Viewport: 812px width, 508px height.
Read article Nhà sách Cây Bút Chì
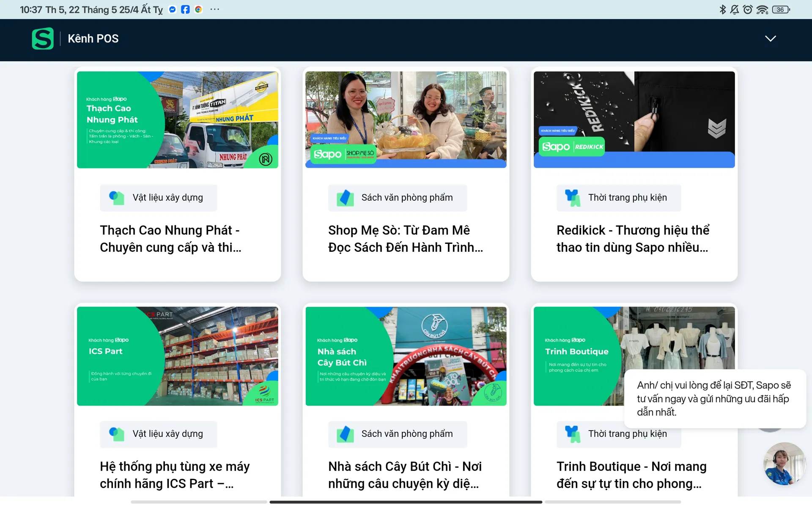405,475
